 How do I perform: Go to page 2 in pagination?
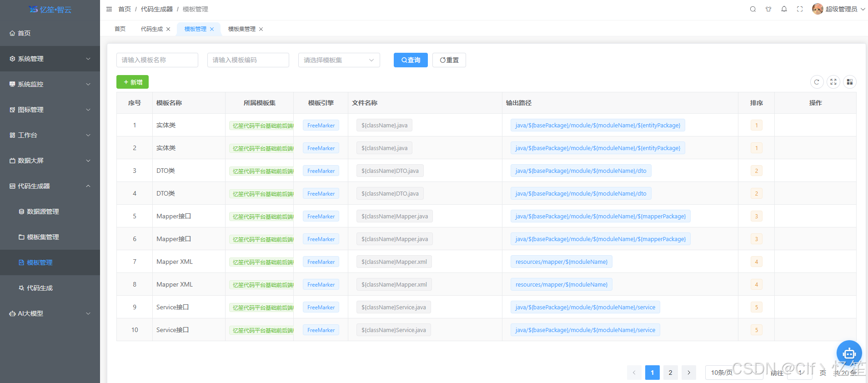(x=670, y=373)
